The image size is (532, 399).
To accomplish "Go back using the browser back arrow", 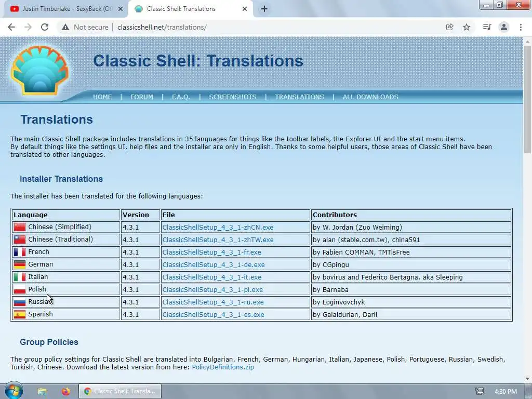I will coord(11,27).
